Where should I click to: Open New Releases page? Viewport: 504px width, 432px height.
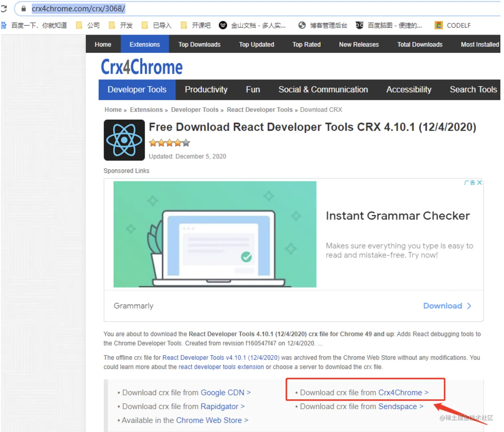click(x=359, y=44)
